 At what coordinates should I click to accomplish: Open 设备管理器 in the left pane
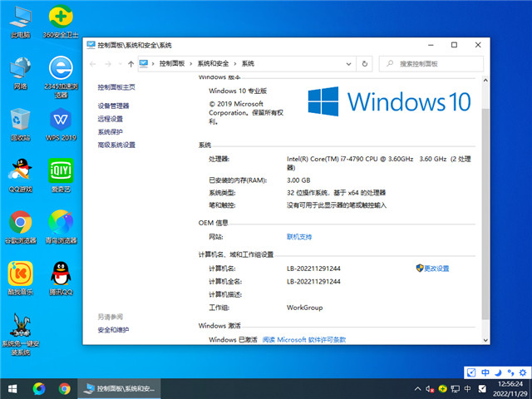tap(113, 106)
